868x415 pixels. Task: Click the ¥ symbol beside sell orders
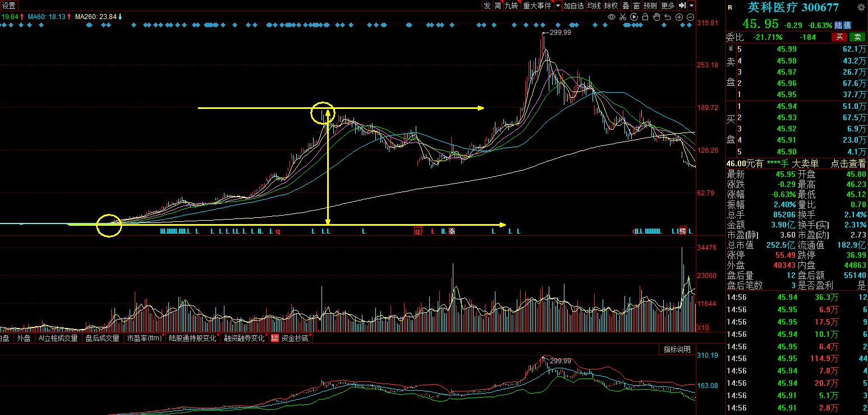(731, 49)
